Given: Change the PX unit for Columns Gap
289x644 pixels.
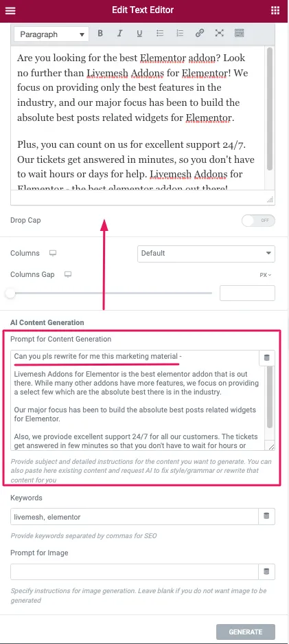Looking at the screenshot, I should [265, 275].
